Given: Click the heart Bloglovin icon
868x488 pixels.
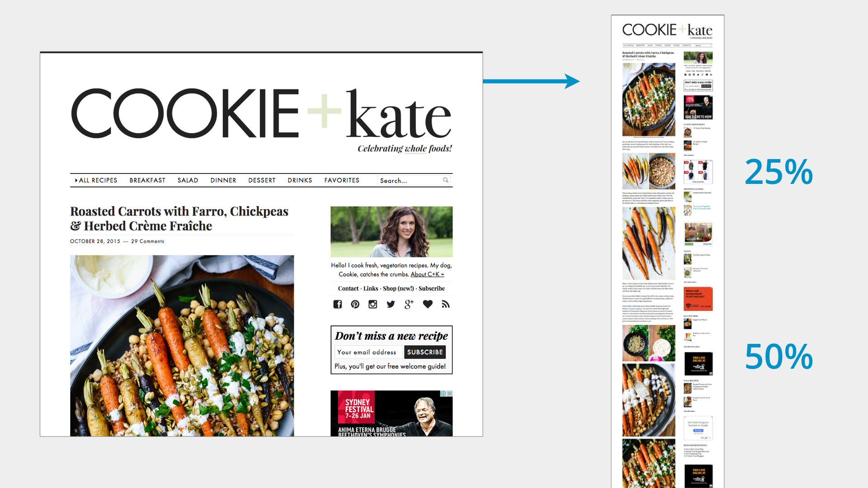Looking at the screenshot, I should [x=428, y=304].
